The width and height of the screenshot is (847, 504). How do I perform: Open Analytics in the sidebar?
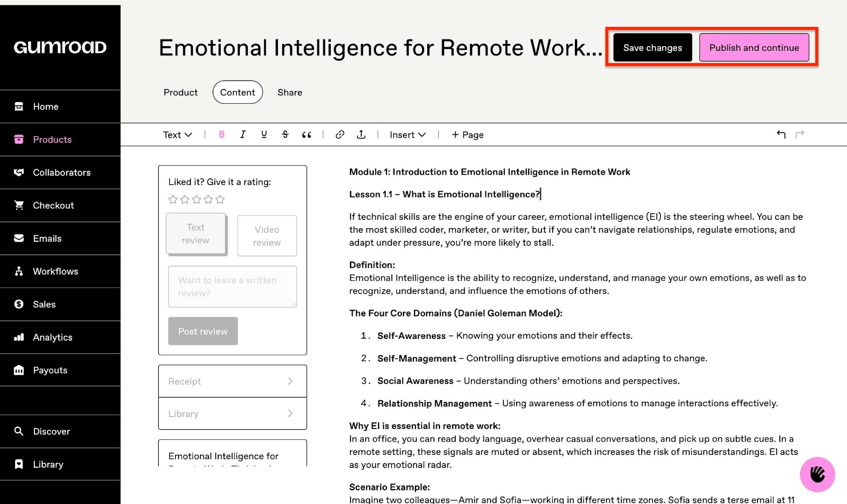click(x=60, y=337)
